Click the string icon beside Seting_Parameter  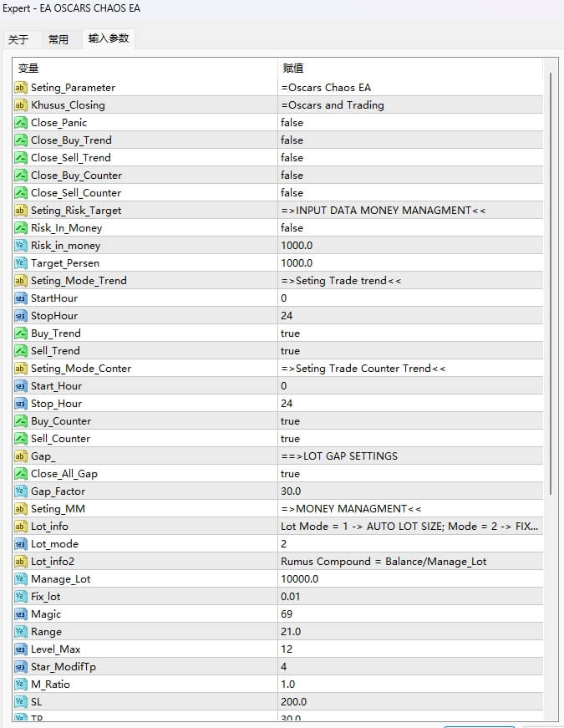coord(21,88)
